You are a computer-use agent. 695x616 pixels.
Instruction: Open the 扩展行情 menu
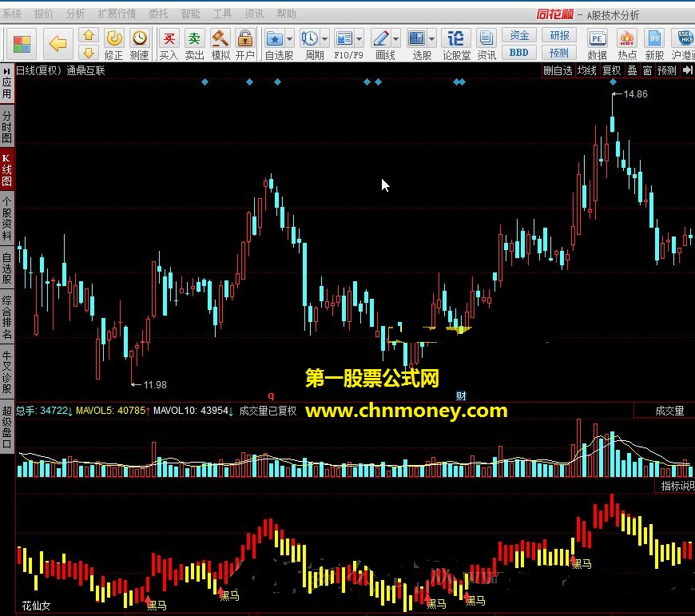pos(117,14)
